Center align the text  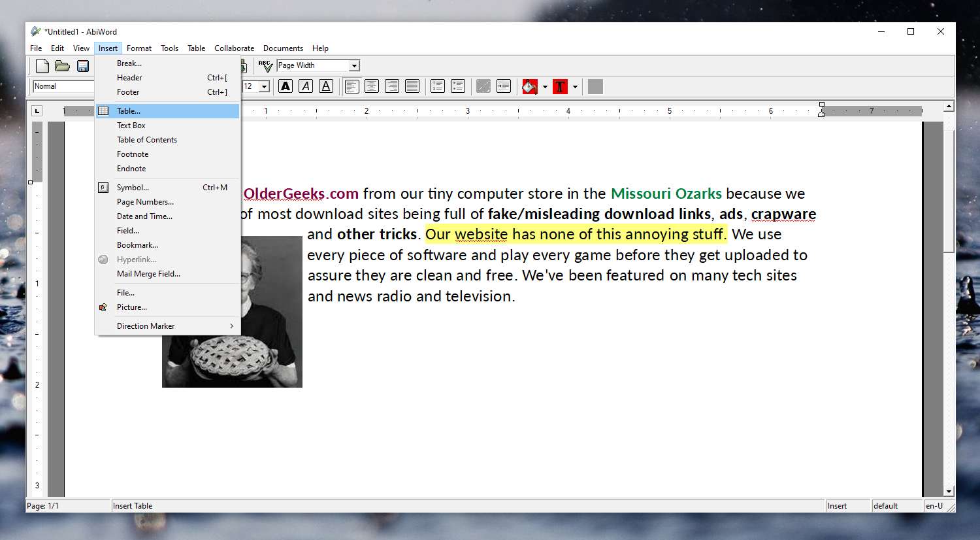click(372, 86)
